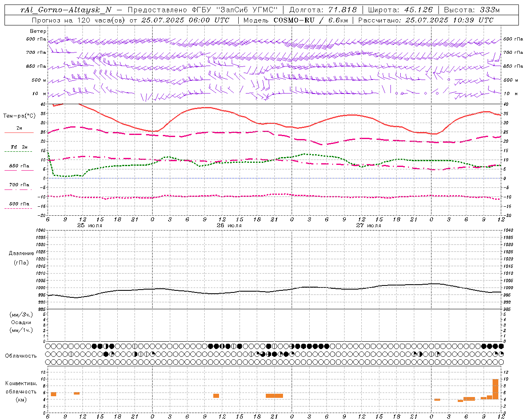
Task: Select the 'Высота: 333м' header value
Action: pyautogui.click(x=472, y=10)
